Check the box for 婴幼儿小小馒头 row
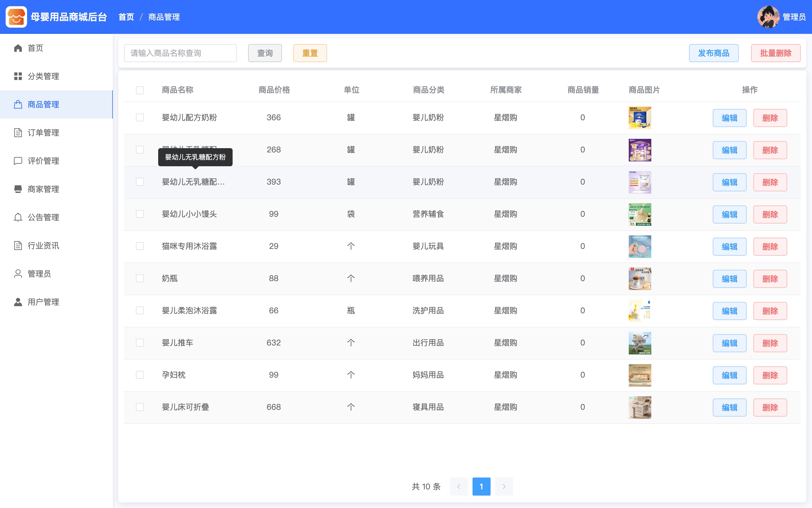This screenshot has height=508, width=812. tap(140, 214)
